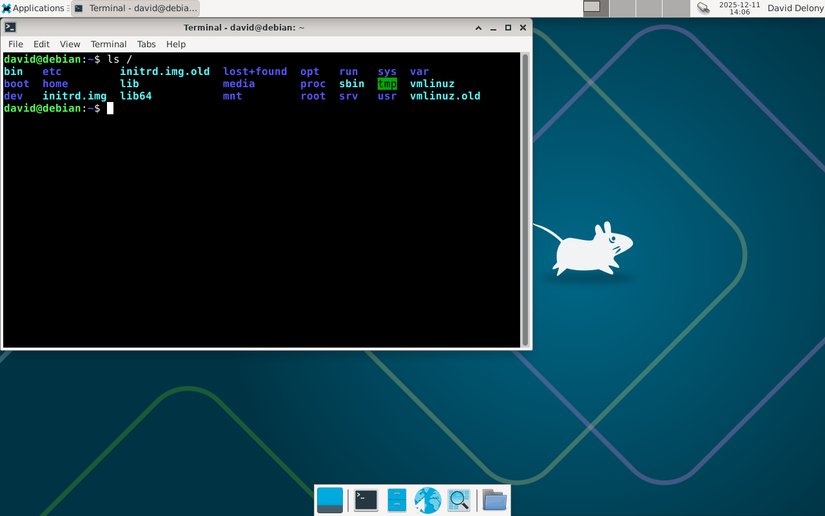The width and height of the screenshot is (825, 516).
Task: Open File Manager cabinet icon in dock
Action: pos(397,500)
